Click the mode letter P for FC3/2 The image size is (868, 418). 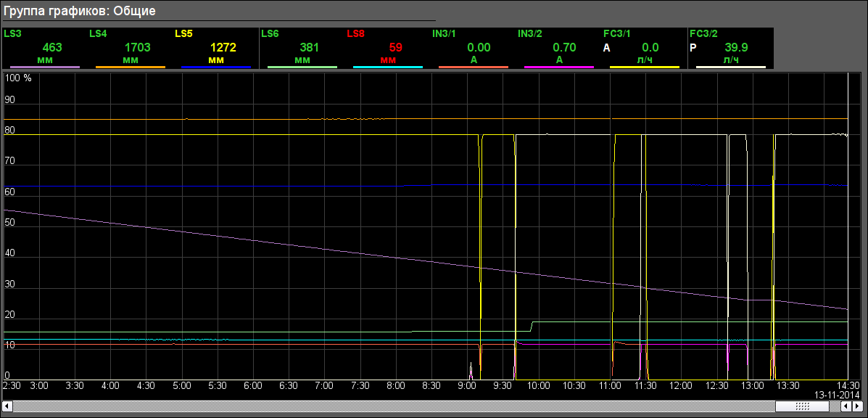(693, 48)
